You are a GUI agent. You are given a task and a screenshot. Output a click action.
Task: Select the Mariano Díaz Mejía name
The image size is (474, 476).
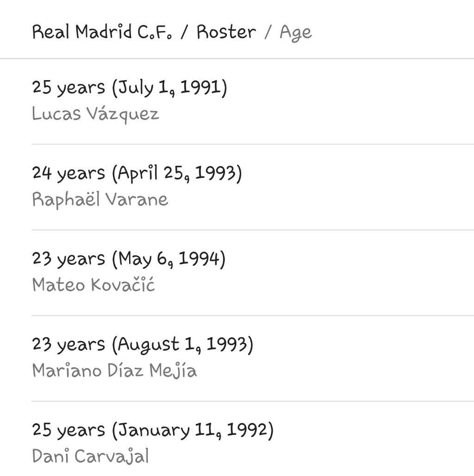[114, 370]
